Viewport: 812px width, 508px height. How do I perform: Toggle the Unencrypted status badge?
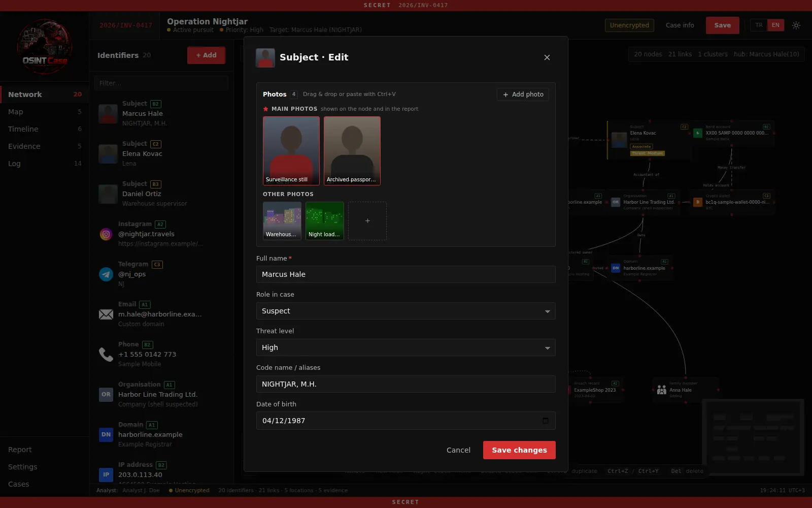[x=629, y=25]
